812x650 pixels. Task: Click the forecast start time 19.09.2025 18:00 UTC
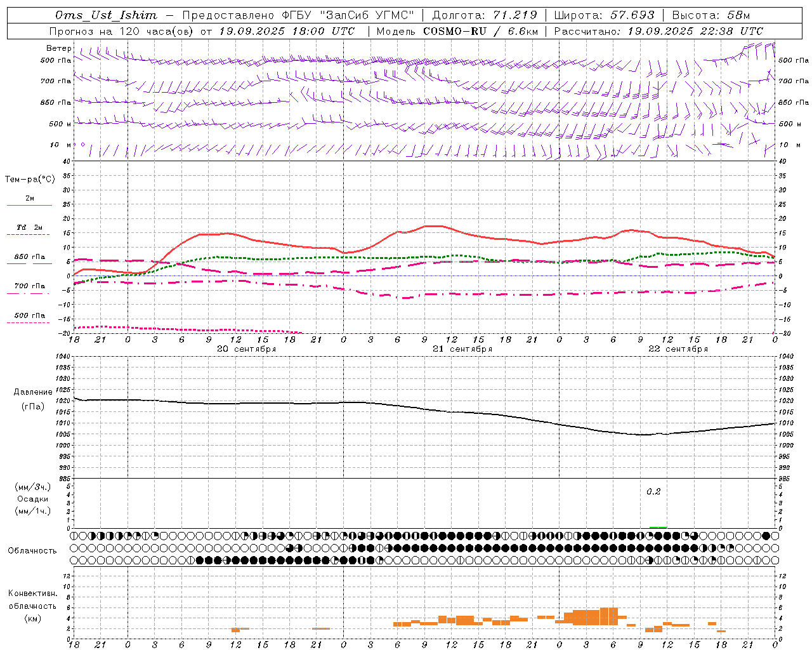pyautogui.click(x=287, y=31)
